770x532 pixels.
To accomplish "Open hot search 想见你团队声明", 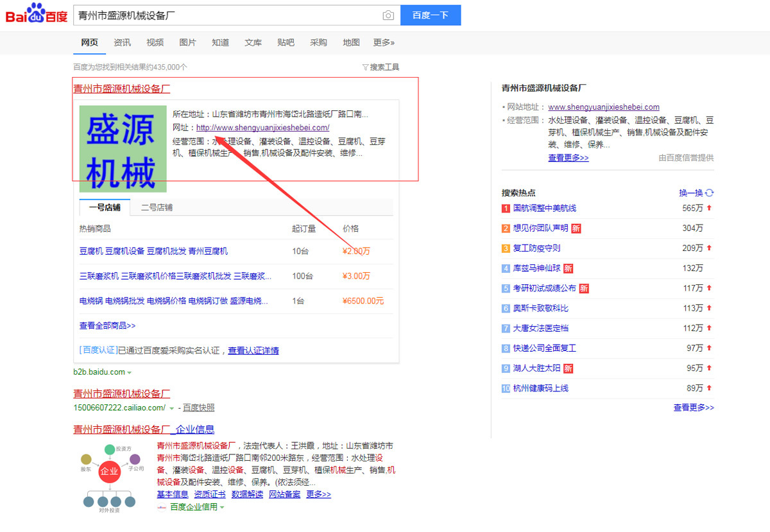I will (541, 228).
